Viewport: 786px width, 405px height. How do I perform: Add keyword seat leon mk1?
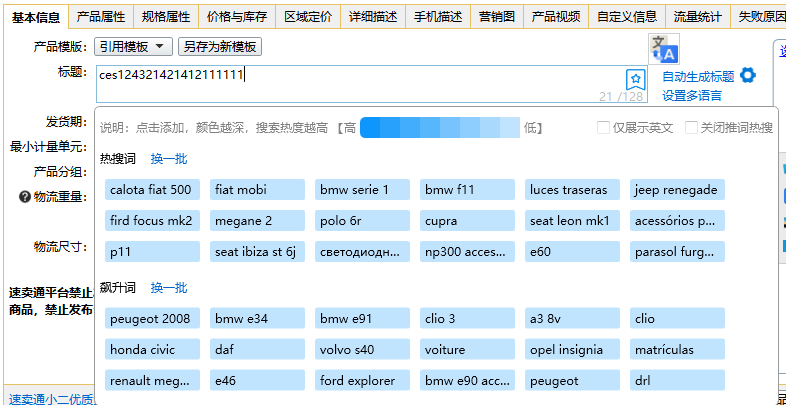(572, 221)
